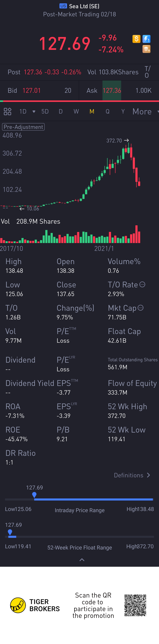Tap the info icon beside T/O Rate
The image size is (159, 644).
click(142, 284)
